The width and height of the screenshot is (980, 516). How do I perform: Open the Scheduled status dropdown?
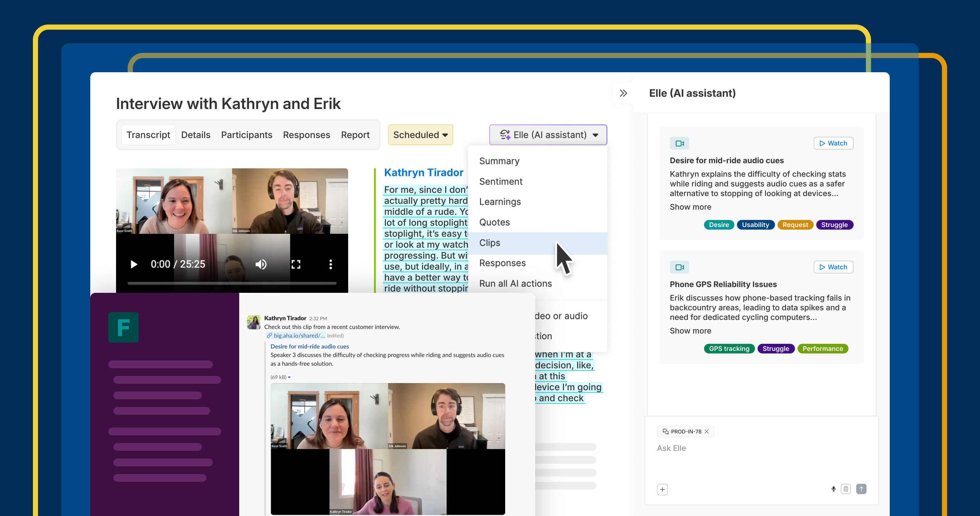coord(420,135)
